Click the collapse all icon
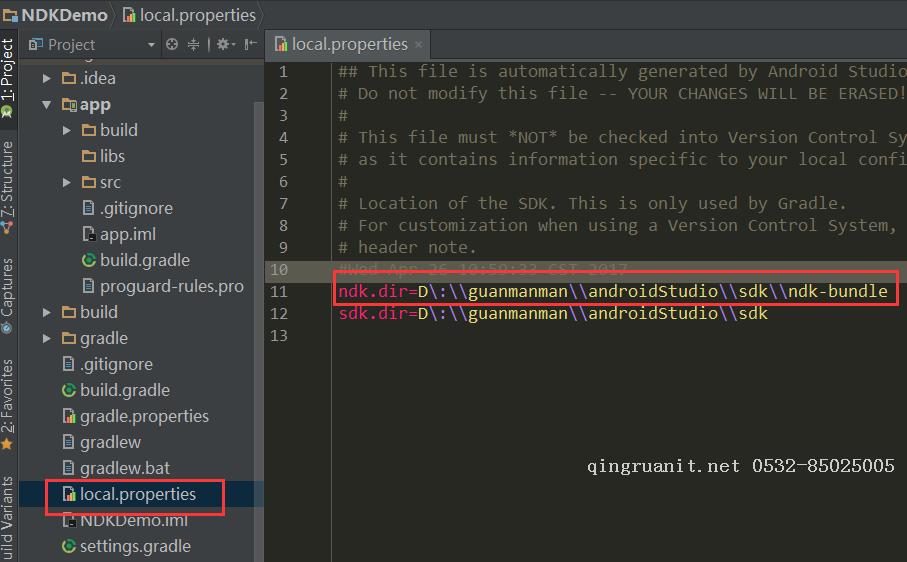The image size is (907, 562). pyautogui.click(x=193, y=45)
